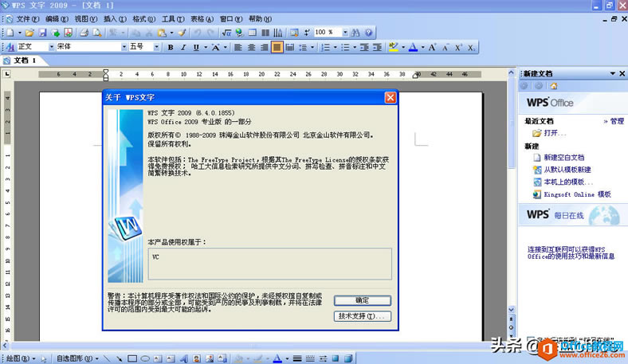This screenshot has width=628, height=364.
Task: Apply Bold formatting
Action: 171,47
